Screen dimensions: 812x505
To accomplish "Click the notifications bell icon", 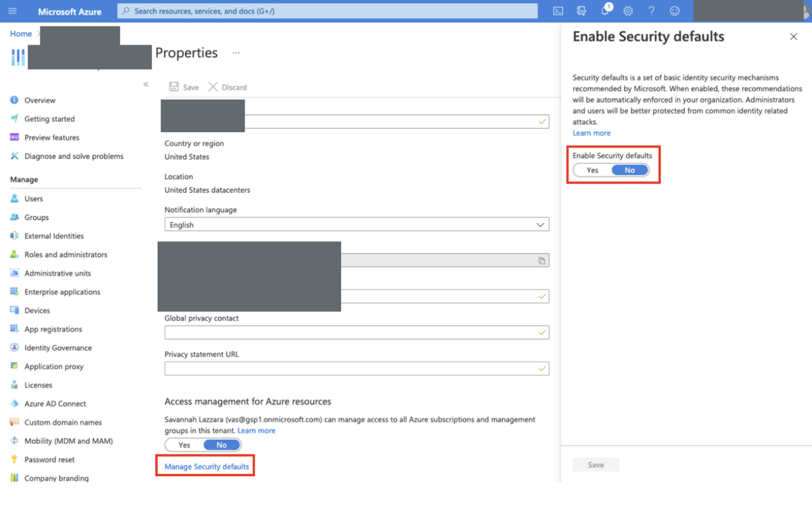I will click(605, 11).
